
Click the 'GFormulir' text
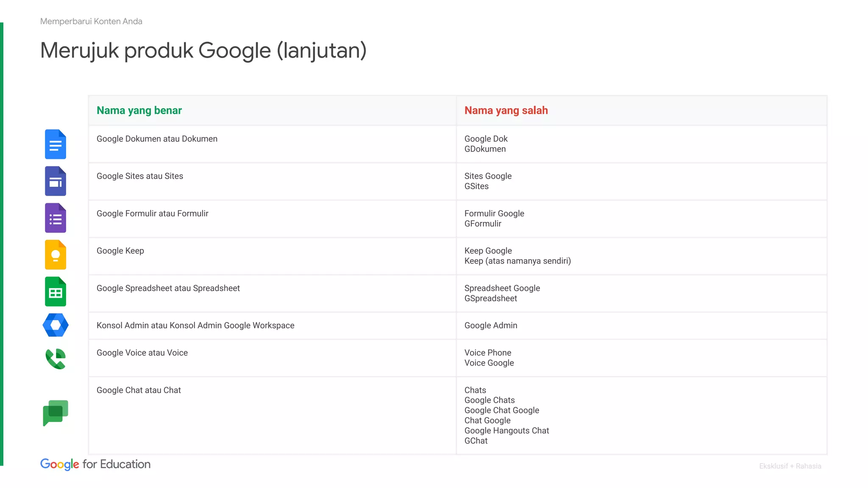coord(483,224)
